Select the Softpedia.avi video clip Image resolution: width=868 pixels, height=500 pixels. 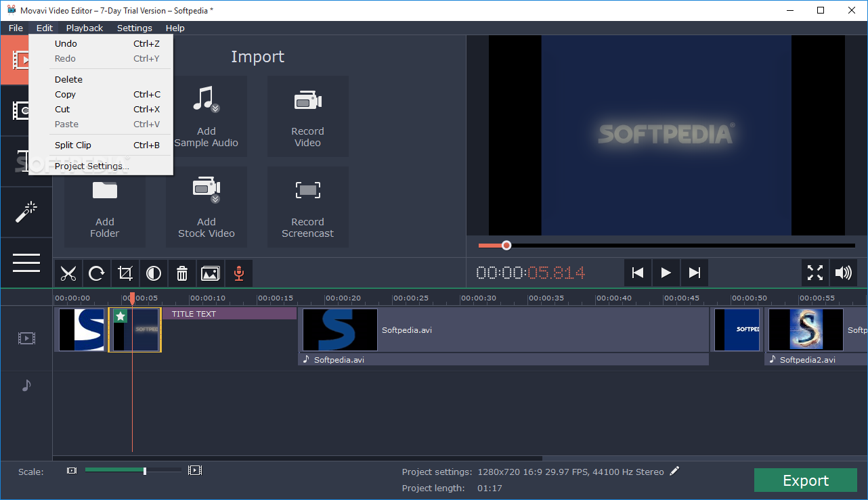click(504, 329)
